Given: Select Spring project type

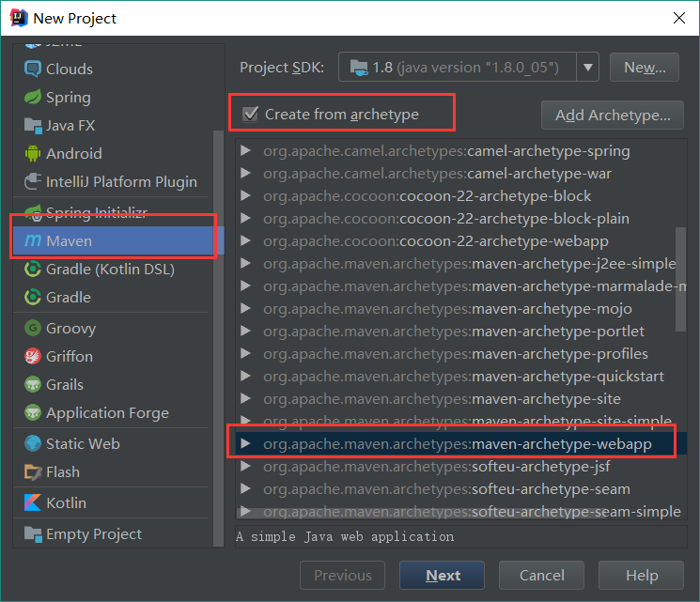Looking at the screenshot, I should [x=113, y=97].
